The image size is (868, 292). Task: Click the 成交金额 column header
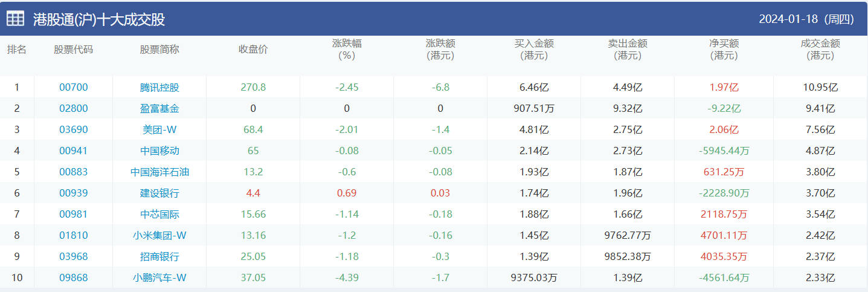(x=820, y=50)
